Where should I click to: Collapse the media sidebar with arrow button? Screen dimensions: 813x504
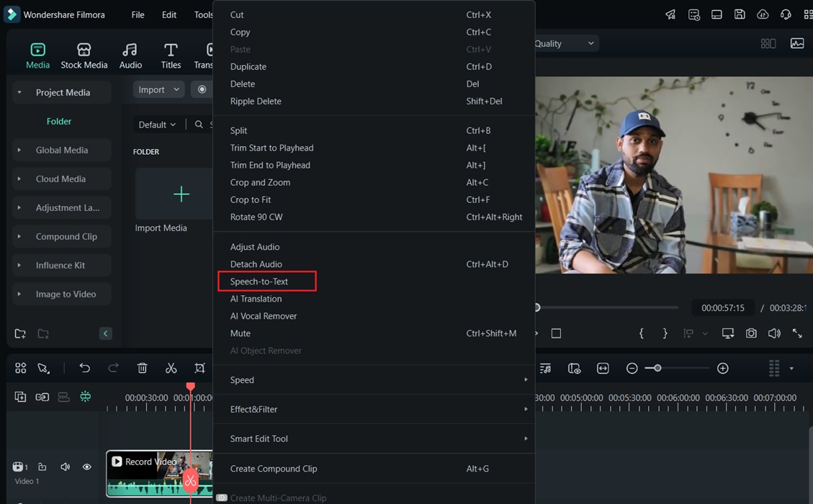point(105,333)
